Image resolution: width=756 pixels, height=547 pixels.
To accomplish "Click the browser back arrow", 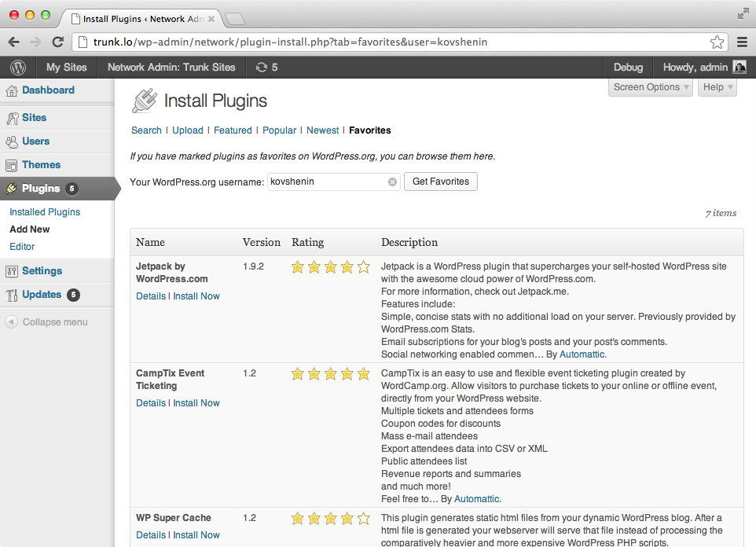I will [14, 42].
